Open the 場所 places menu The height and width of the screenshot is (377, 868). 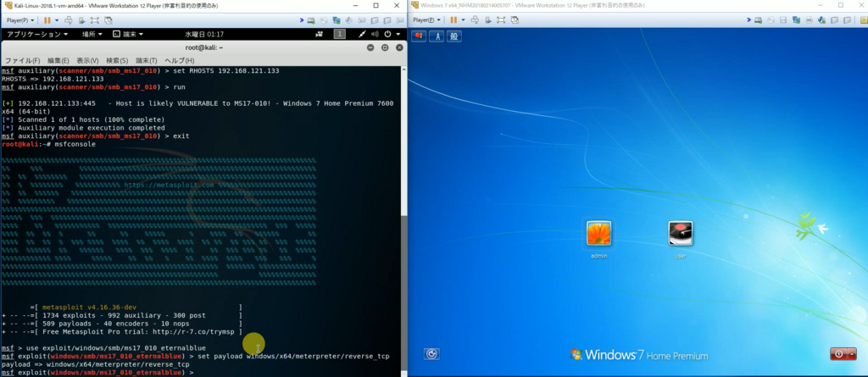click(x=92, y=35)
